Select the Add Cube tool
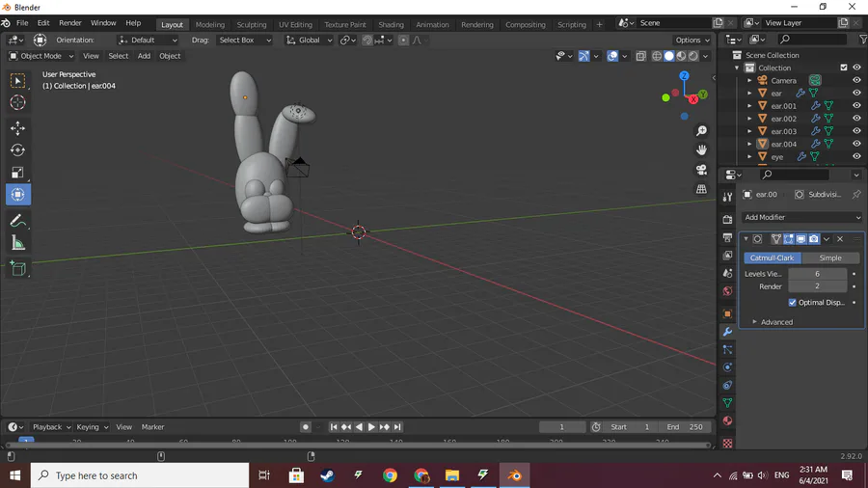 click(17, 269)
